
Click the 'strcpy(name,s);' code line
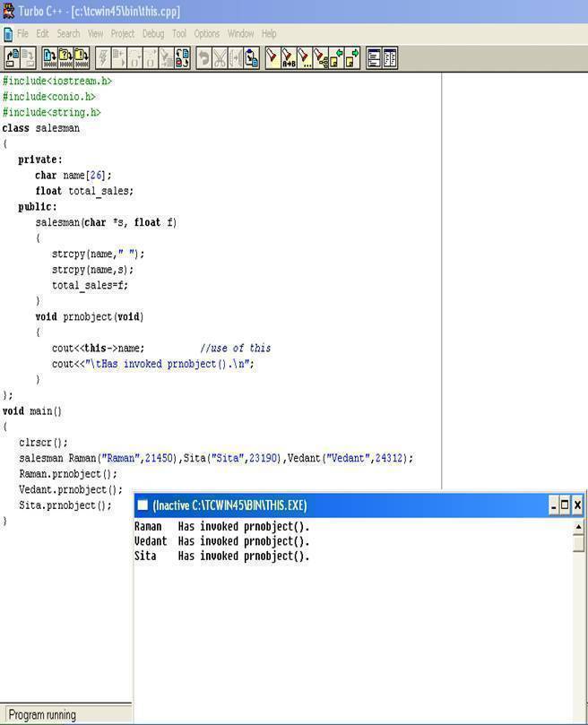92,270
